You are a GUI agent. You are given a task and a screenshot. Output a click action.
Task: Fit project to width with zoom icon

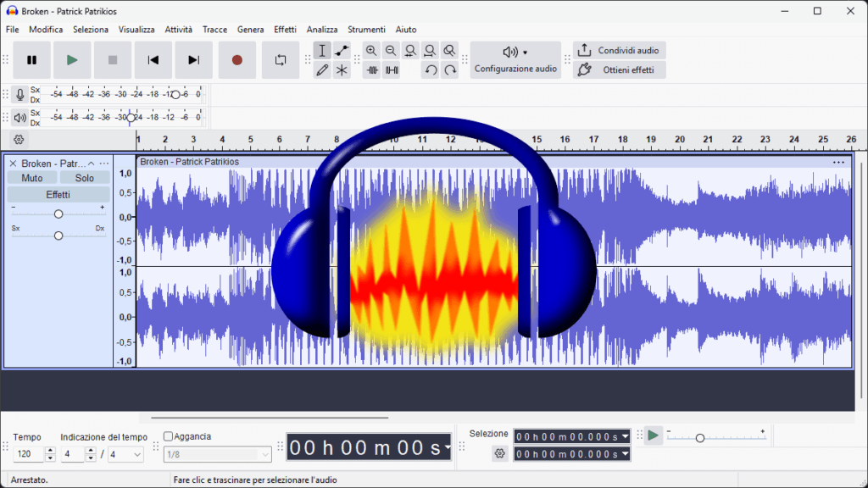click(x=430, y=51)
